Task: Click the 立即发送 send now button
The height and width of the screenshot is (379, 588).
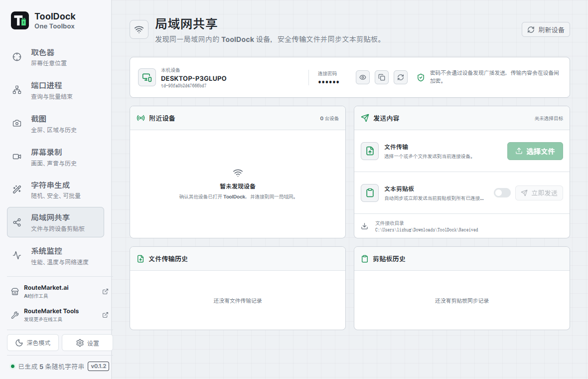Action: click(x=539, y=193)
